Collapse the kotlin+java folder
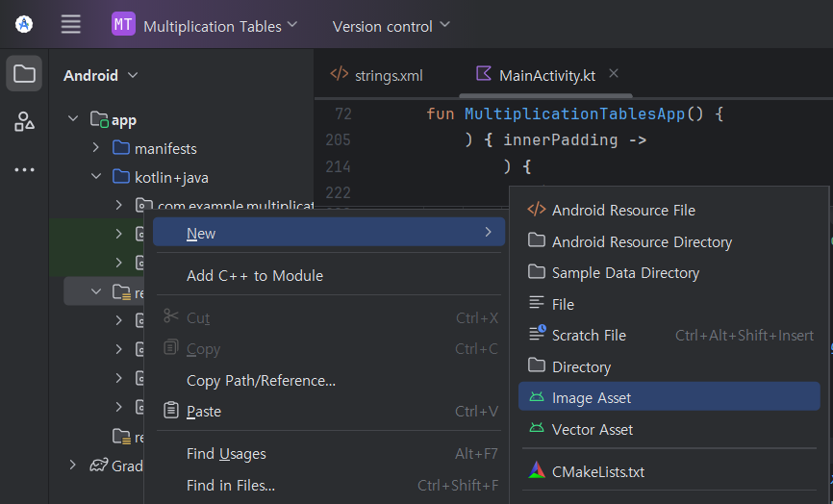 coord(95,177)
